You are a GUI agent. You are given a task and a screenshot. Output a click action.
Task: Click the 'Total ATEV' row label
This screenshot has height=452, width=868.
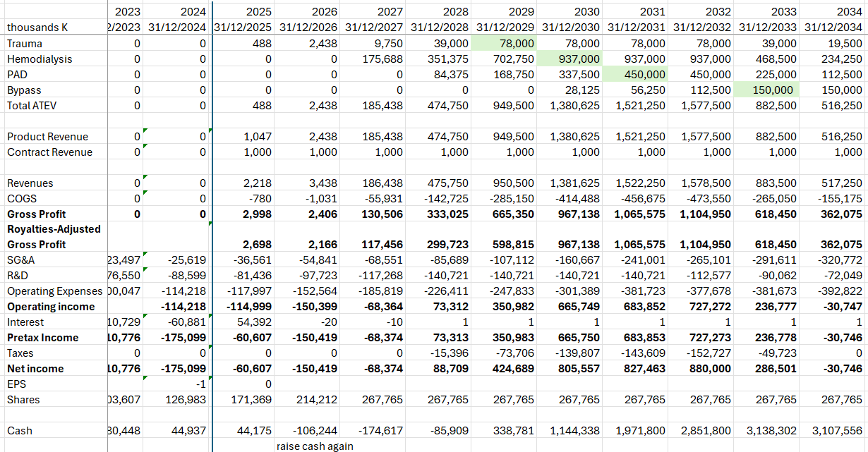pos(27,106)
